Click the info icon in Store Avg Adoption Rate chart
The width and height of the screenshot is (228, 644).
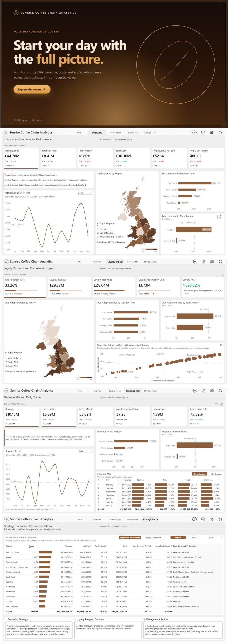(x=221, y=345)
